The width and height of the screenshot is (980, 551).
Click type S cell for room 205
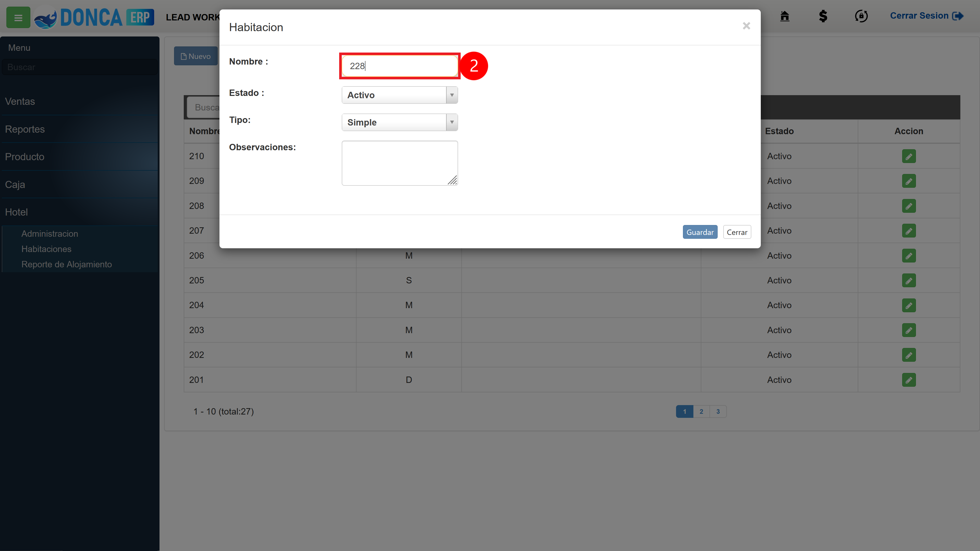(409, 280)
